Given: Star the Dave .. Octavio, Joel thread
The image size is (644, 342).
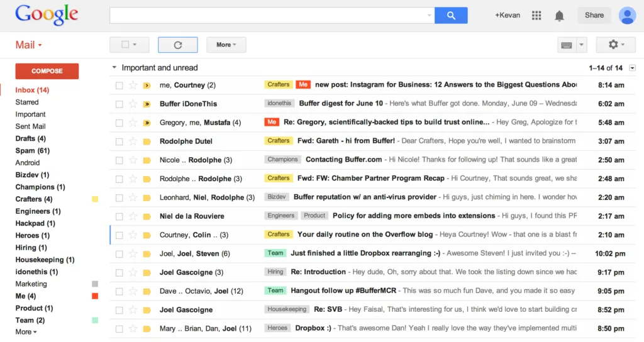Looking at the screenshot, I should coord(133,291).
